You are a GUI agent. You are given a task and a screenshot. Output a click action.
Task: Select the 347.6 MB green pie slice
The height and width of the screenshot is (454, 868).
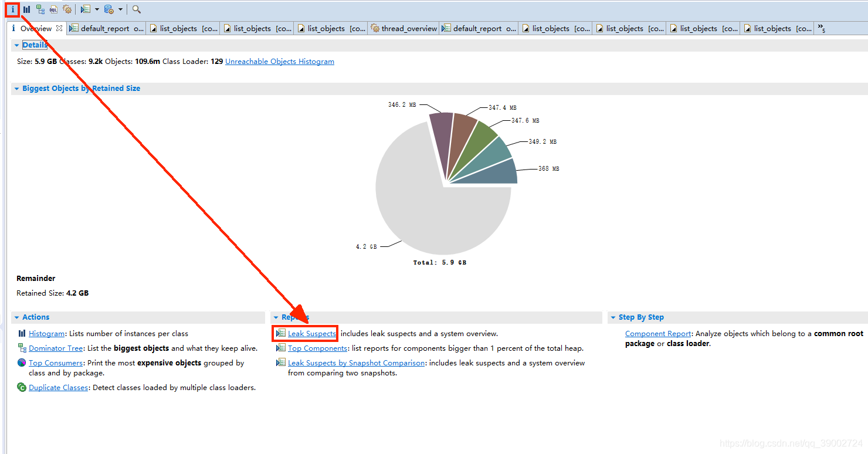[x=478, y=143]
